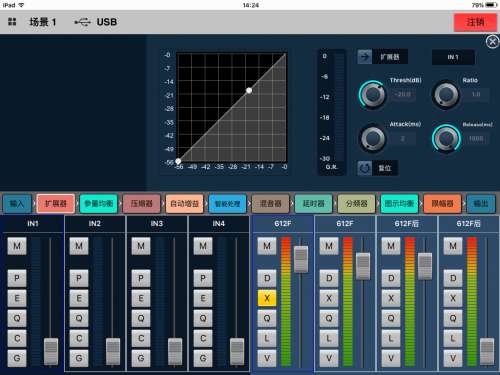The image size is (500, 375).
Task: Click the curve endpoint at -56 on graph
Action: (x=178, y=161)
